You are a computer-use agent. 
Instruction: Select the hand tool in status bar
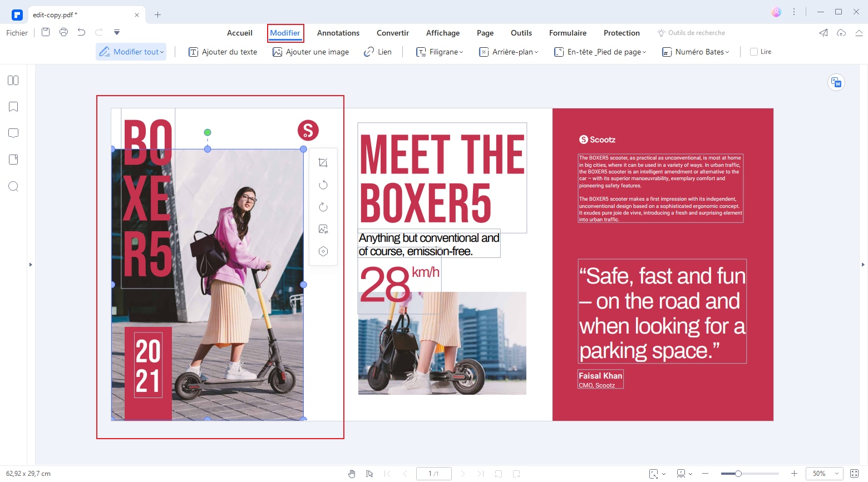352,474
